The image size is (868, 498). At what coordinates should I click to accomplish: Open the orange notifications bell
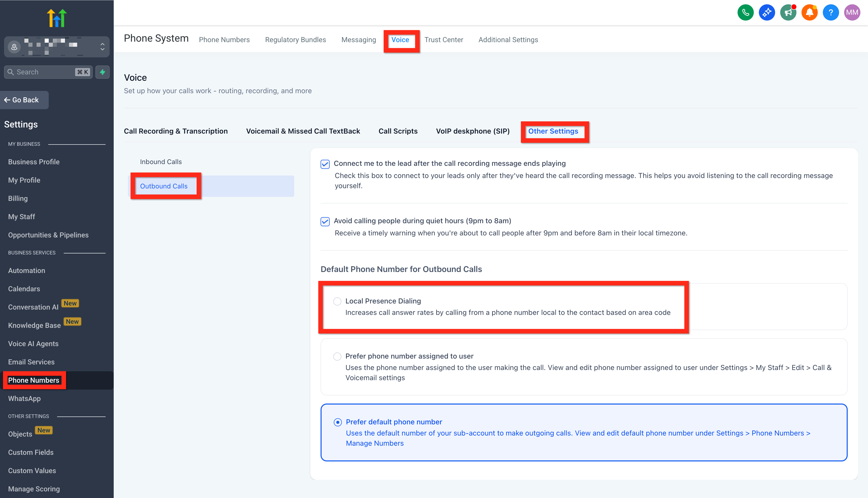point(809,13)
